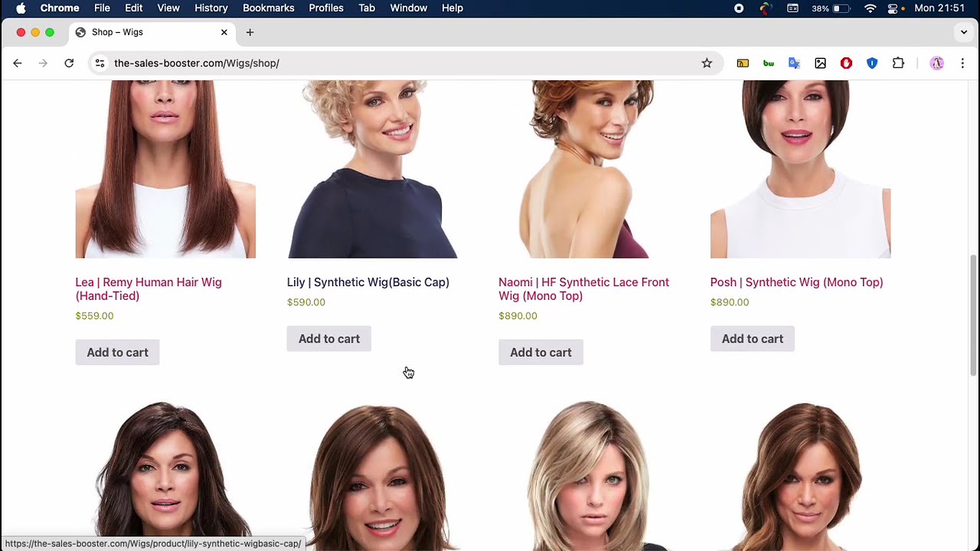Open Control Center in menu bar
Screen dimensions: 980x551
pyautogui.click(x=893, y=8)
